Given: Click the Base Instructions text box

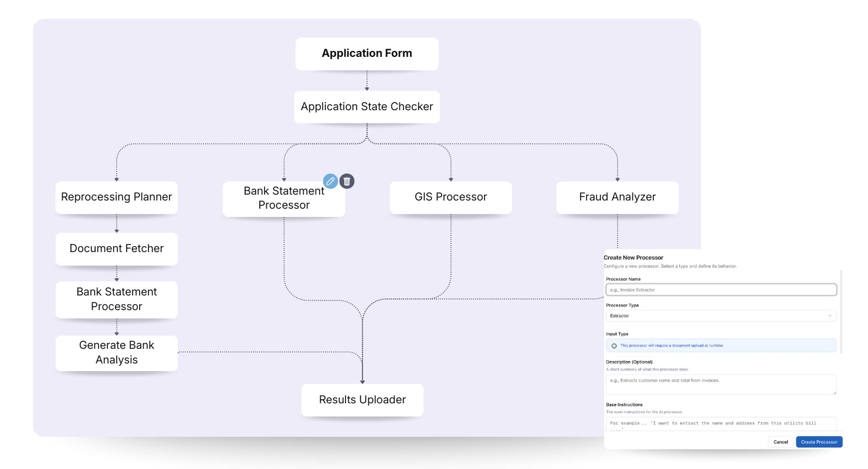Looking at the screenshot, I should [720, 424].
